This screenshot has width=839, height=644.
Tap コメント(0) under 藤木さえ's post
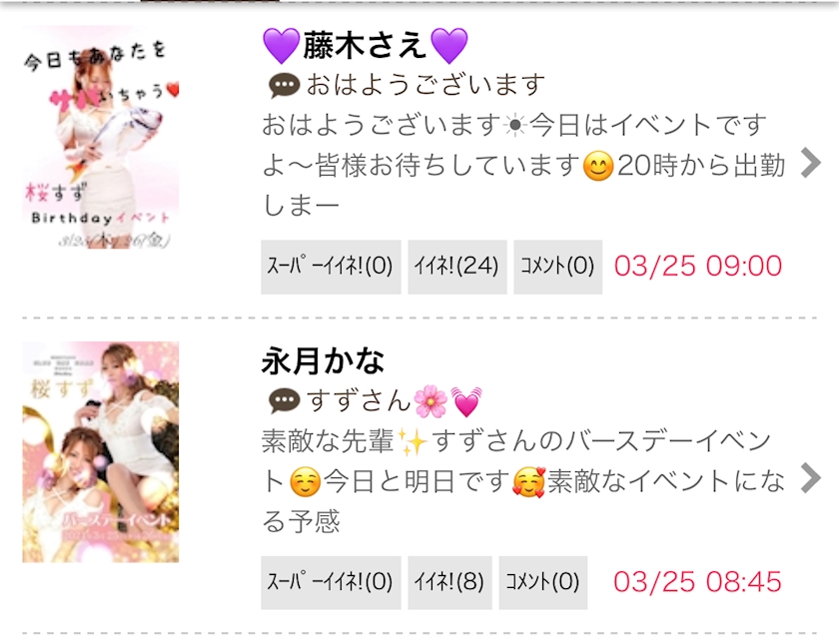(x=558, y=267)
